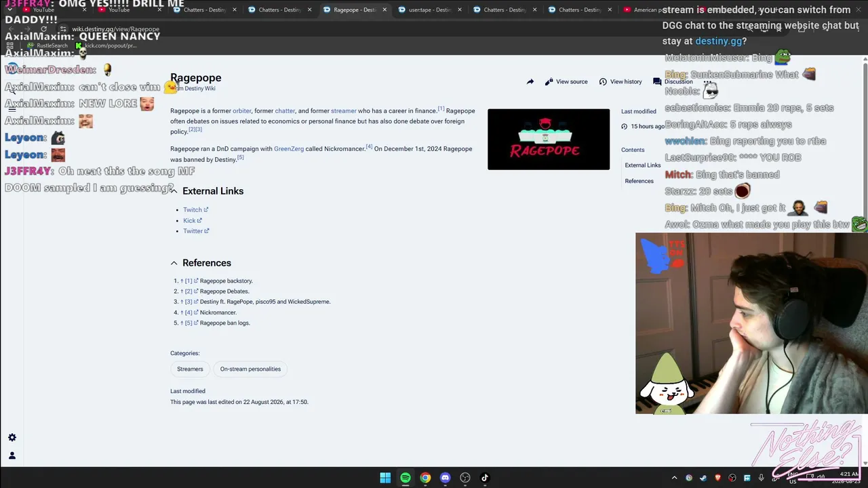Image resolution: width=868 pixels, height=488 pixels.
Task: Open On-stream personalities category
Action: click(x=250, y=369)
